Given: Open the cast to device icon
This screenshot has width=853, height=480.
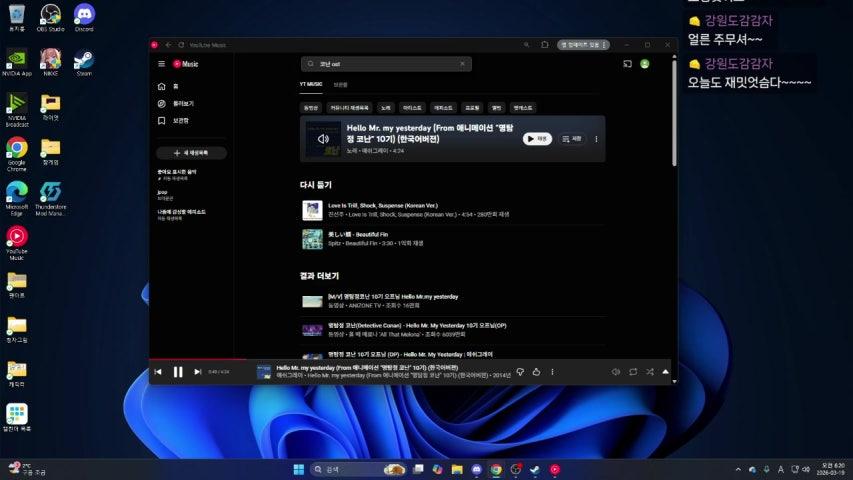Looking at the screenshot, I should coord(627,64).
